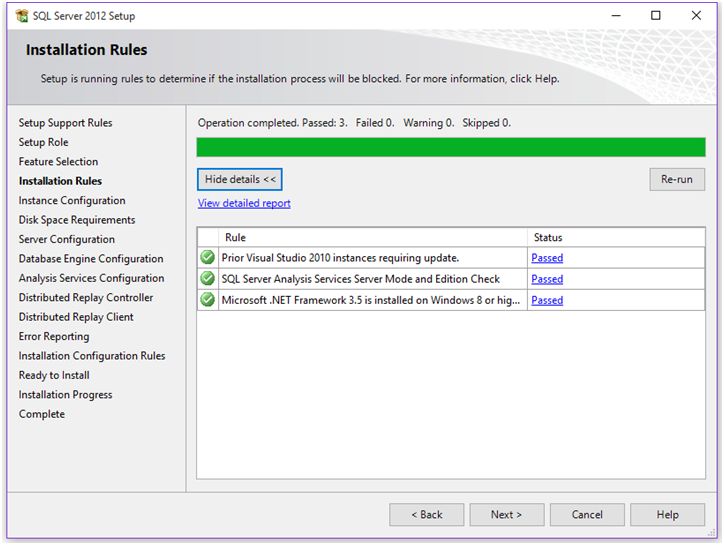Select Instance Configuration step in sidebar
Viewport: 724px width, 545px height.
point(72,200)
